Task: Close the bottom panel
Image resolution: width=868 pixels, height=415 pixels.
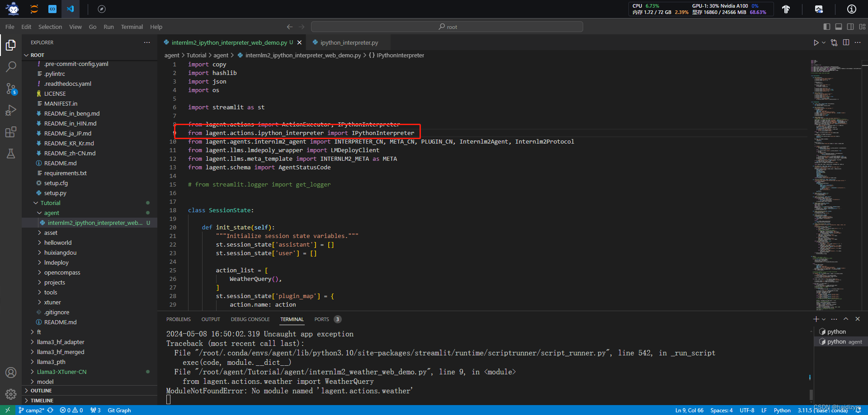Action: (858, 319)
